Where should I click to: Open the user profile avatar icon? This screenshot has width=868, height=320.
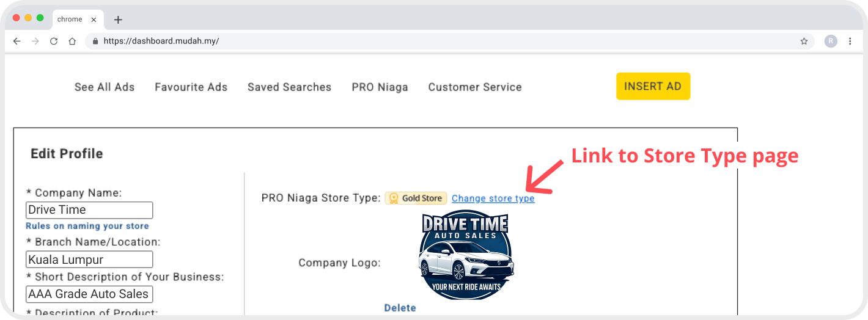point(830,41)
